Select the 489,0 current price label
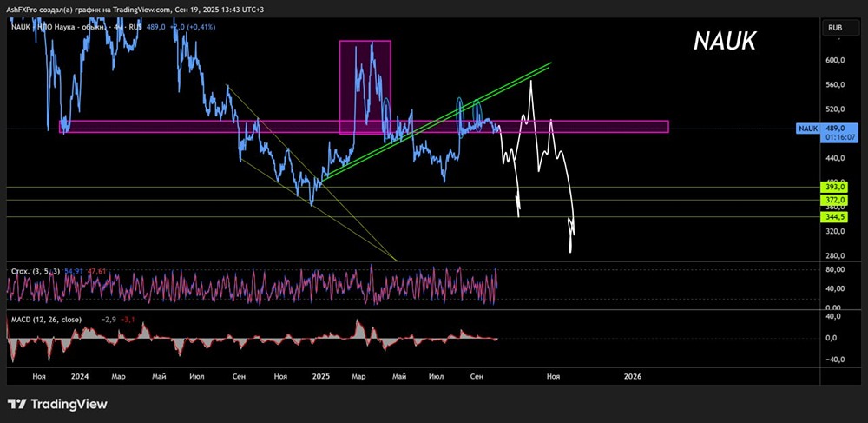The image size is (868, 423). pyautogui.click(x=833, y=127)
